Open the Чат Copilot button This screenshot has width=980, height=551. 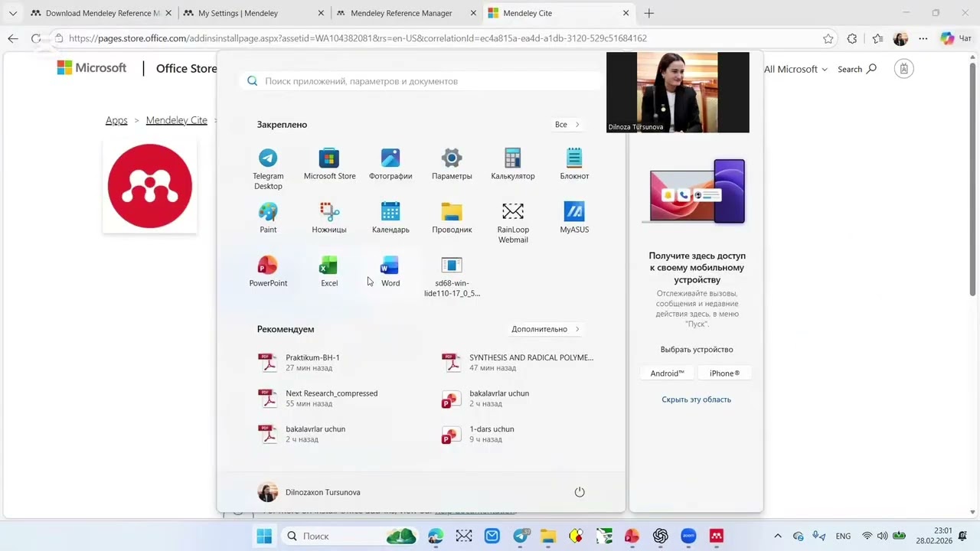tap(958, 38)
